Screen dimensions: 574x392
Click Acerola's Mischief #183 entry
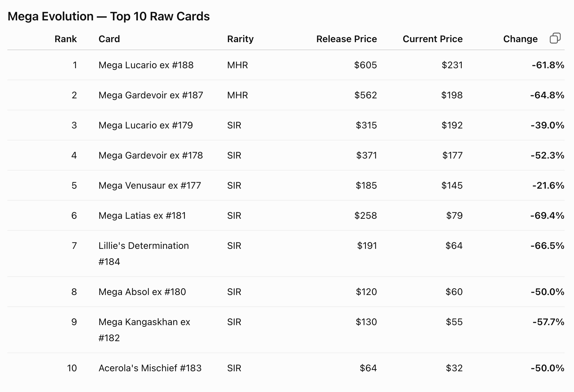click(150, 368)
